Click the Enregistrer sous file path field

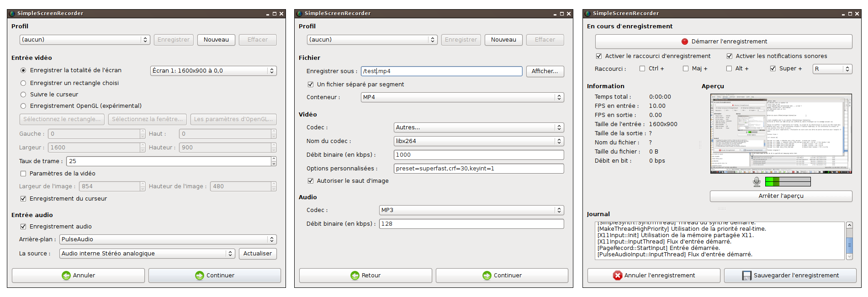(442, 71)
